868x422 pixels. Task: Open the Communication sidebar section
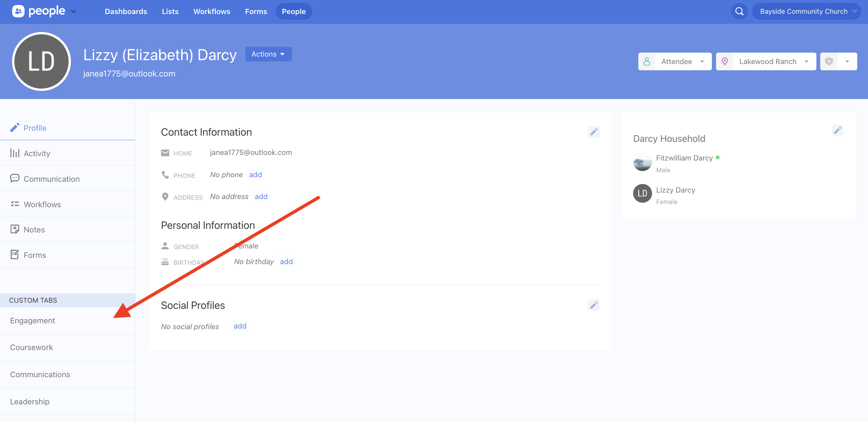pos(52,179)
